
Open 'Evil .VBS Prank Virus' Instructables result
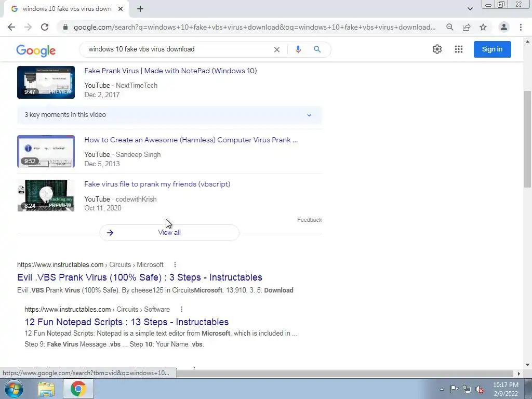pyautogui.click(x=139, y=277)
